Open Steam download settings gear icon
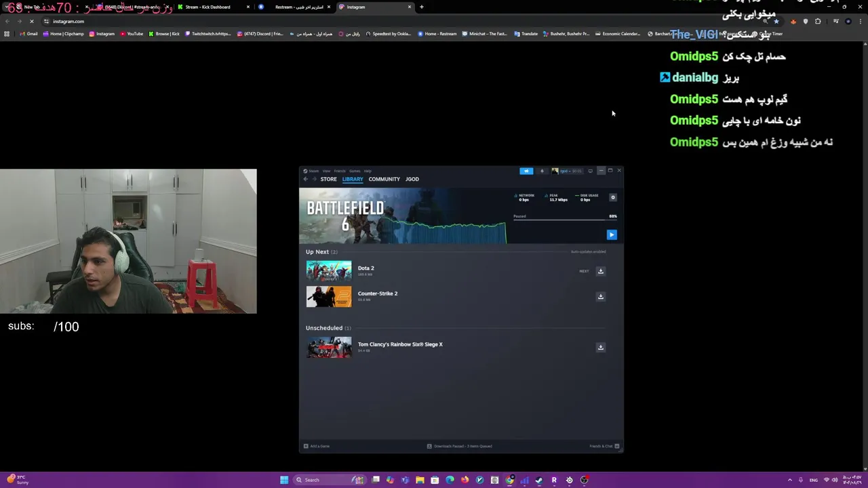Viewport: 868px width, 488px height. 613,197
